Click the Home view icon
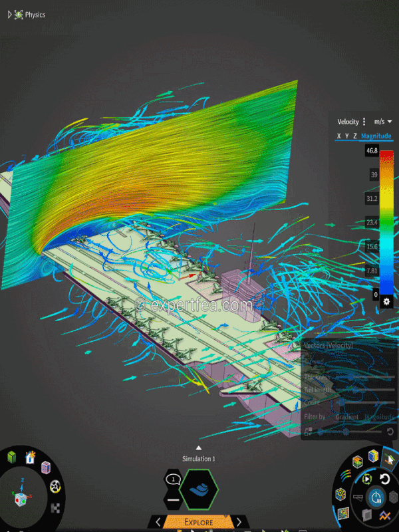Viewport: 399px width, 532px height. tap(30, 458)
